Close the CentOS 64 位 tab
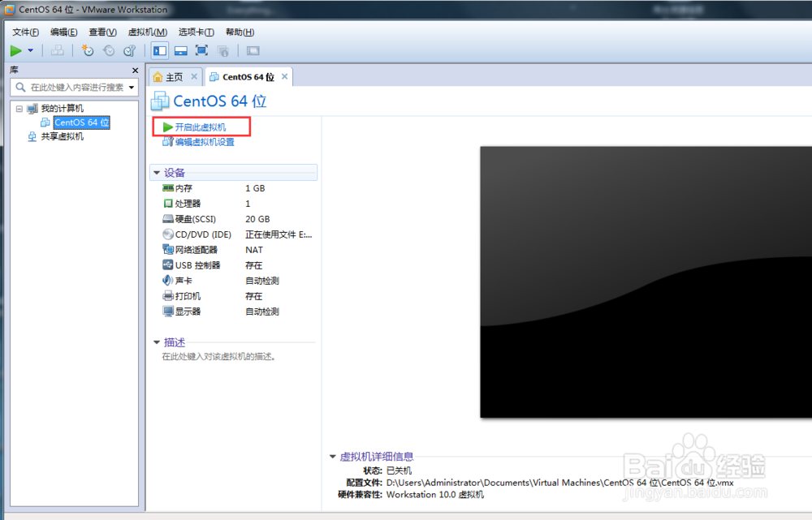 (284, 76)
